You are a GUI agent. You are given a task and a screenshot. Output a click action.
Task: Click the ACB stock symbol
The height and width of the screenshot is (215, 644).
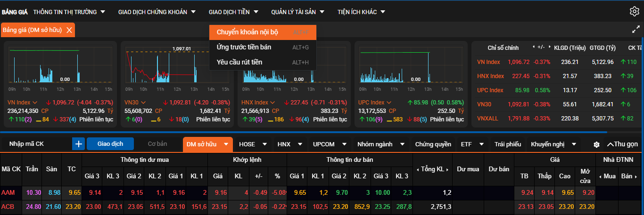[8, 207]
